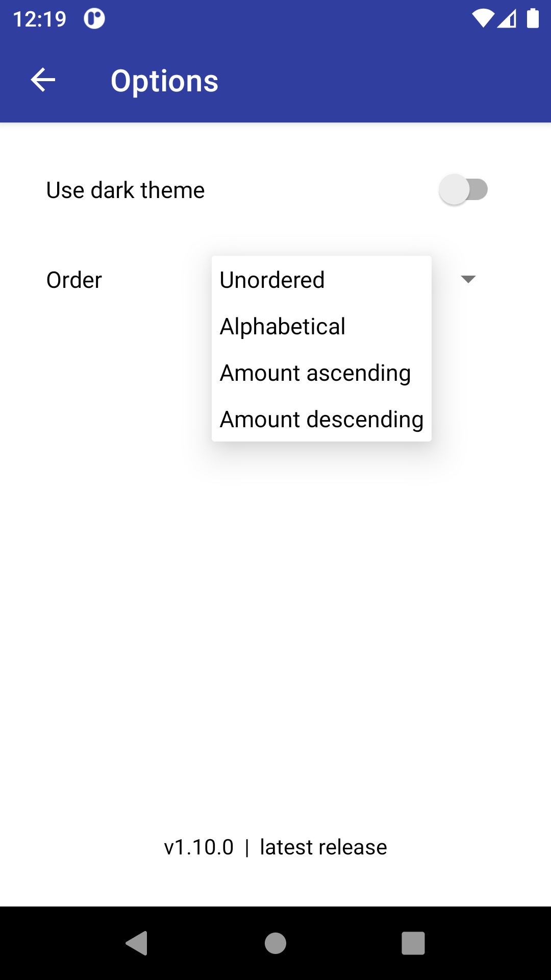Open recent apps square button
Viewport: 551px width, 980px height.
[413, 943]
